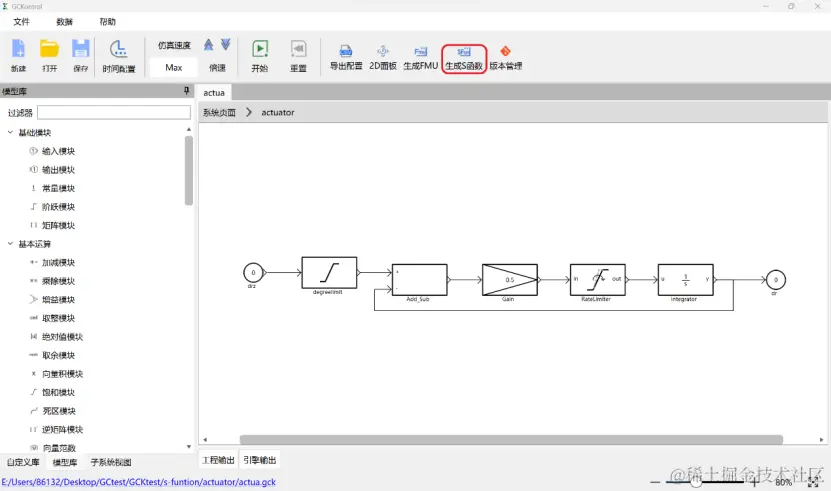Select the Gain block on canvas

point(510,279)
